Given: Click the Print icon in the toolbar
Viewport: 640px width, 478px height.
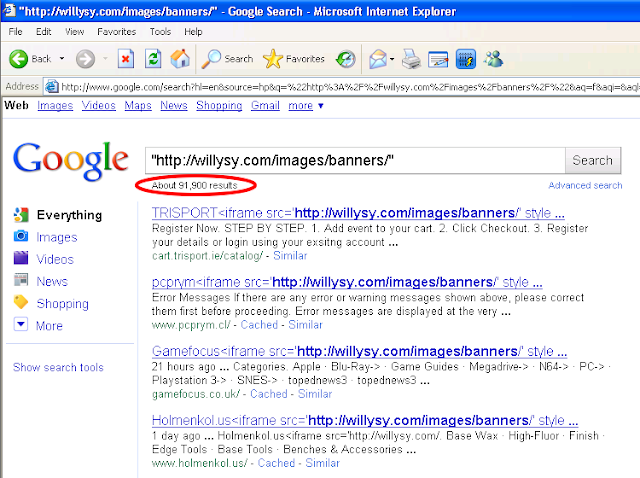Looking at the screenshot, I should [x=411, y=59].
